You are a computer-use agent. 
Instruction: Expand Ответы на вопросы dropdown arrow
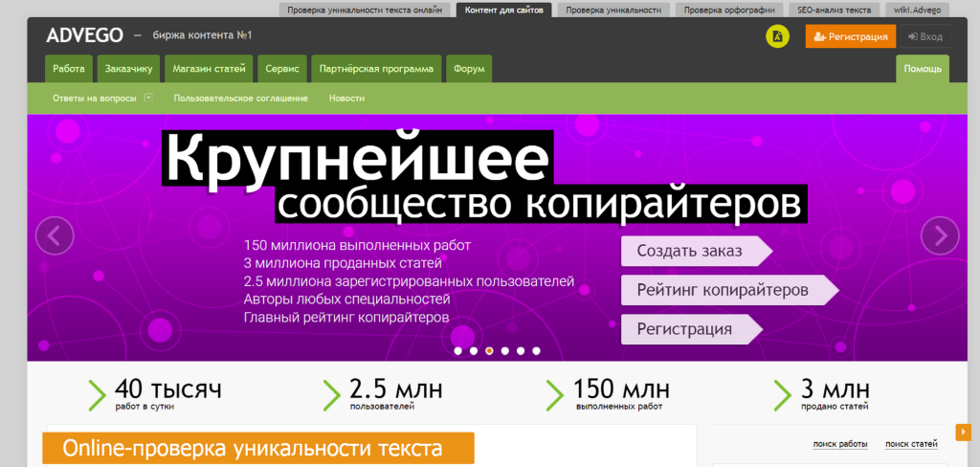point(148,98)
